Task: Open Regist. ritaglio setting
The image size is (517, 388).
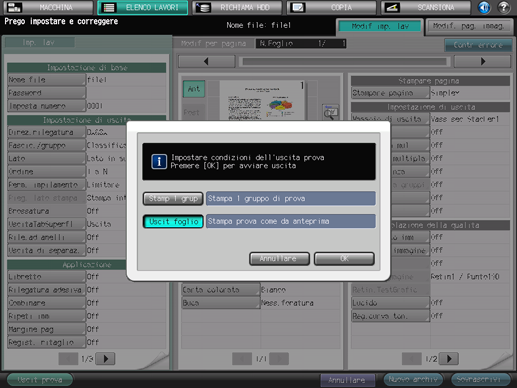Action: point(46,342)
